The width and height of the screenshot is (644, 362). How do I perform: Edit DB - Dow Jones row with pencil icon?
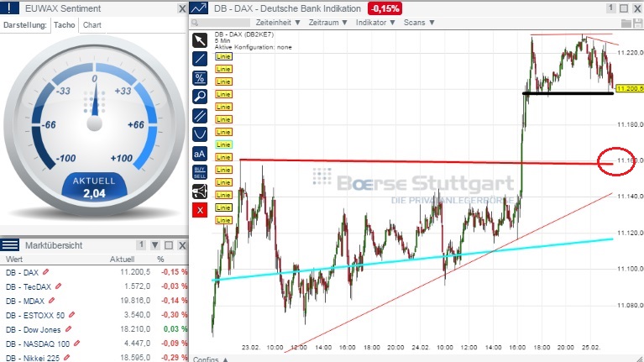click(x=69, y=328)
